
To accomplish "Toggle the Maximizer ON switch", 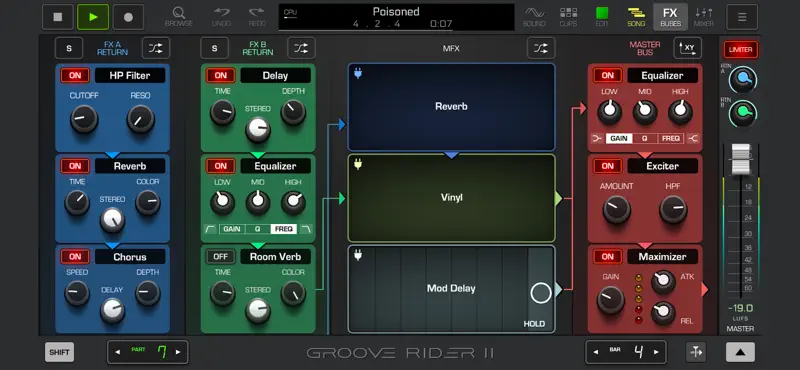I will click(607, 257).
